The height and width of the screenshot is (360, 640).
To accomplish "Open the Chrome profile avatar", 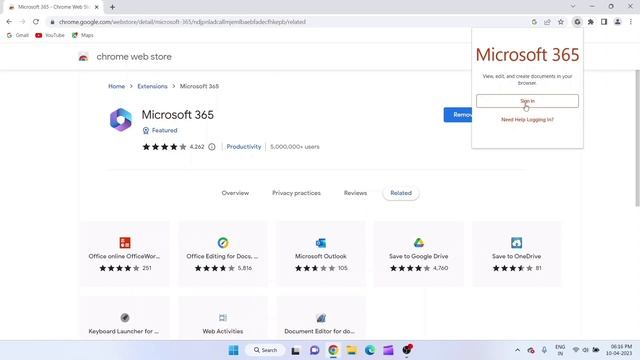I will (x=618, y=22).
